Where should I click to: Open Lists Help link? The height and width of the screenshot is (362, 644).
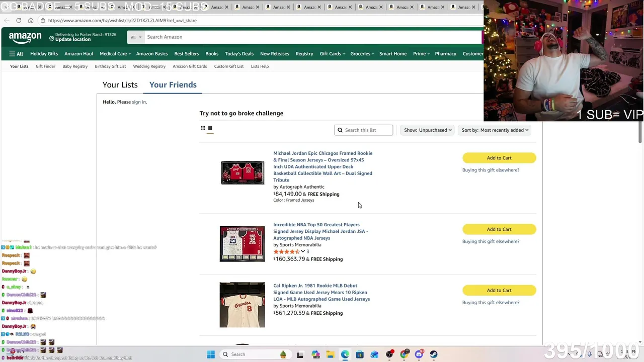260,66
